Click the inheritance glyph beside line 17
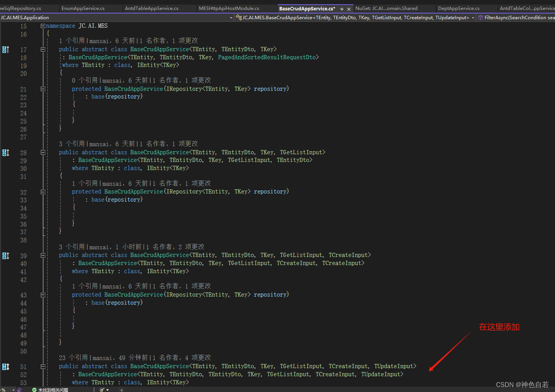555x392 pixels. click(6, 50)
